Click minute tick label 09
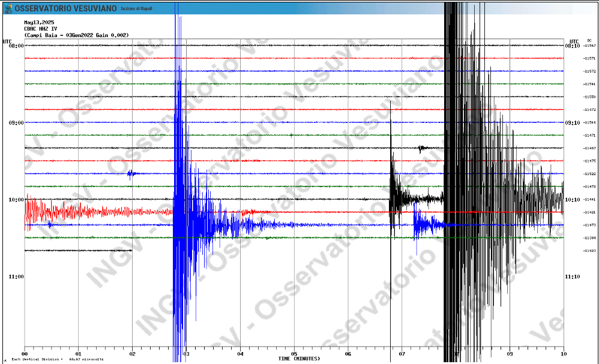 [x=510, y=354]
